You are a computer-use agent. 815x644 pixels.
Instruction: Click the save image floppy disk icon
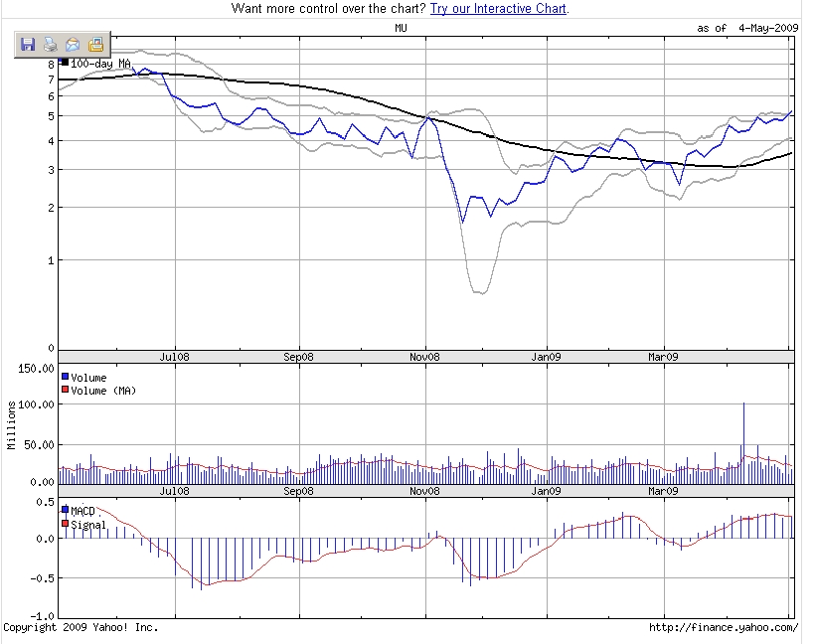click(28, 45)
